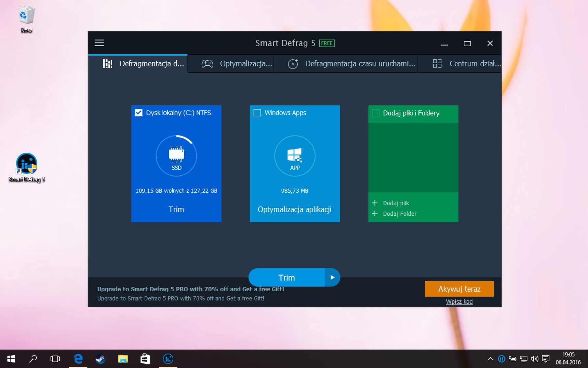The image size is (588, 368).
Task: Select the Smart Defrag 5 desktop shortcut
Action: [27, 168]
